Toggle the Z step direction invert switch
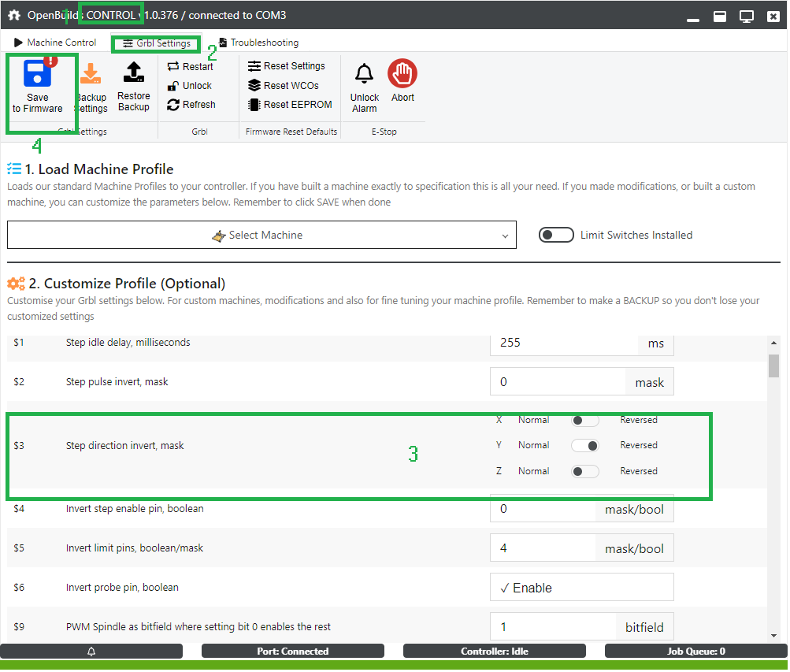 tap(584, 472)
